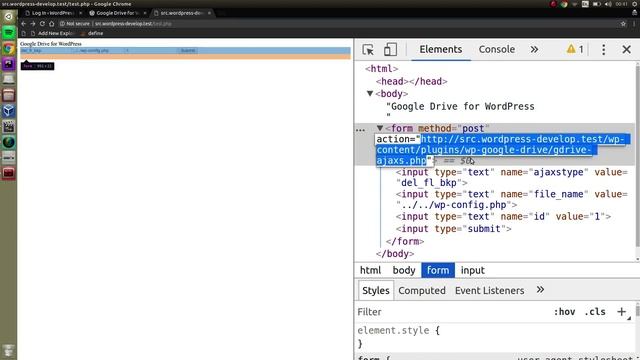640x360 pixels.
Task: Open the Event Listeners pane tab
Action: coord(490,291)
